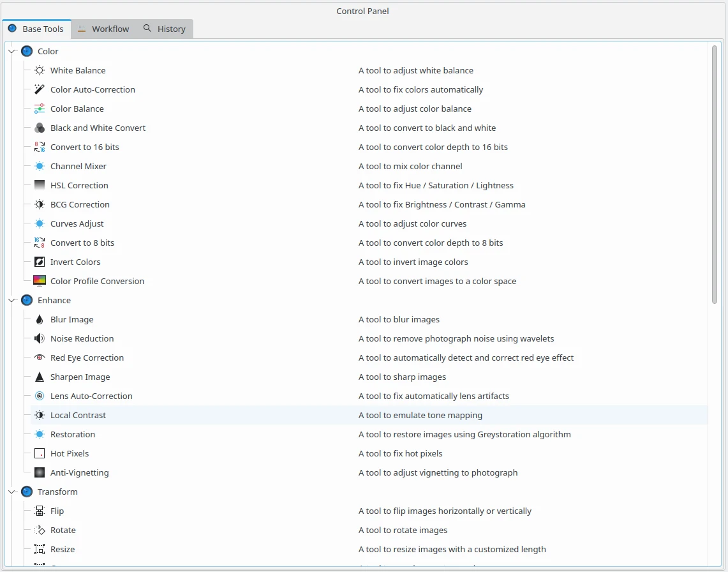Collapse the Color category

point(11,51)
